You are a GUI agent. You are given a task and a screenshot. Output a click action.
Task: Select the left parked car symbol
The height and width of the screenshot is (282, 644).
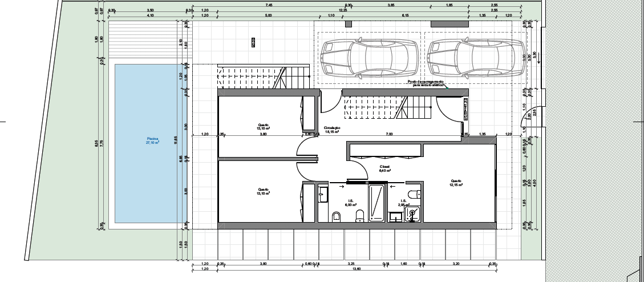(x=357, y=58)
